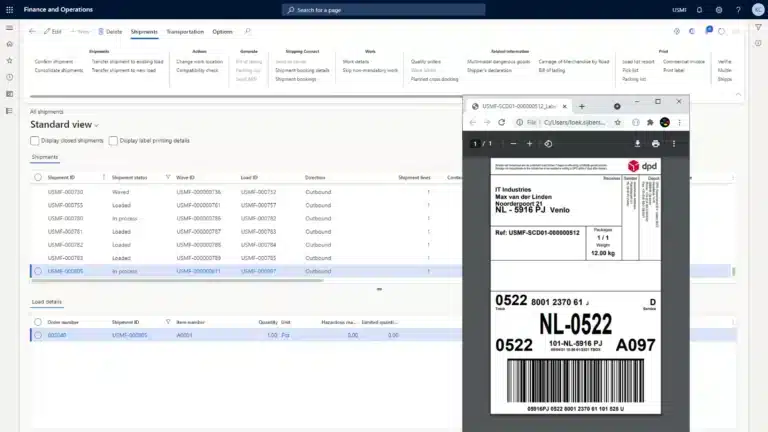
Task: Click the Delete button
Action: click(x=110, y=31)
